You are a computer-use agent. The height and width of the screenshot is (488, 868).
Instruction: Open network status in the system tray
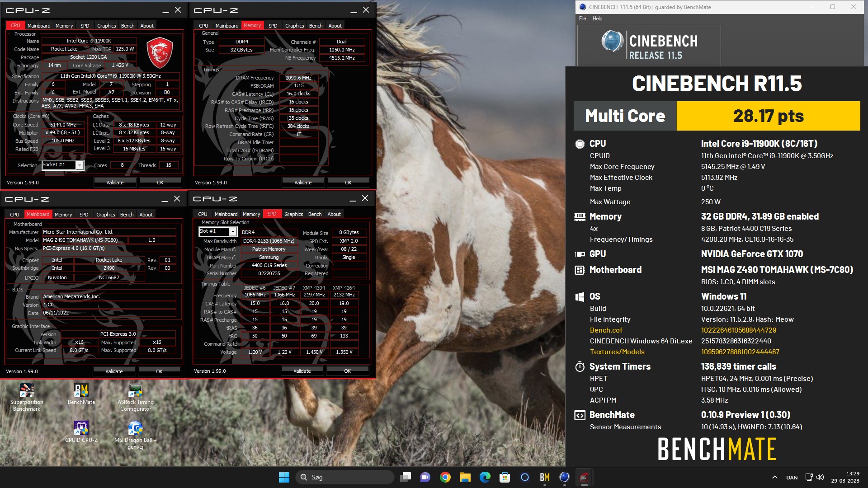[809, 477]
